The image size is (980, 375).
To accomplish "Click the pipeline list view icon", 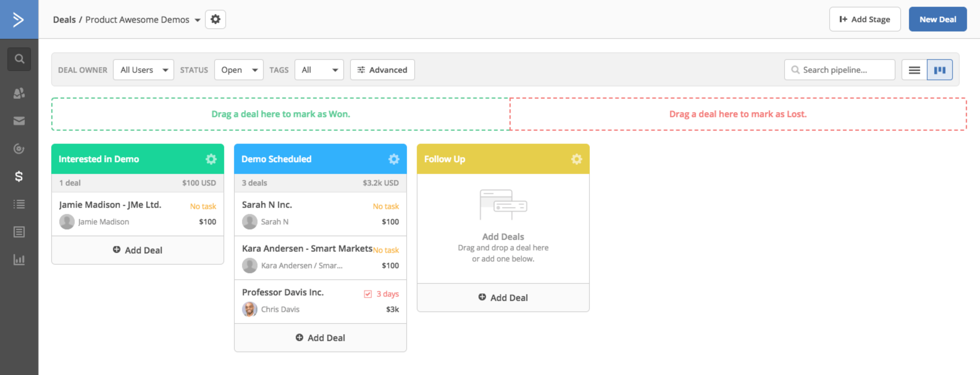I will 914,69.
